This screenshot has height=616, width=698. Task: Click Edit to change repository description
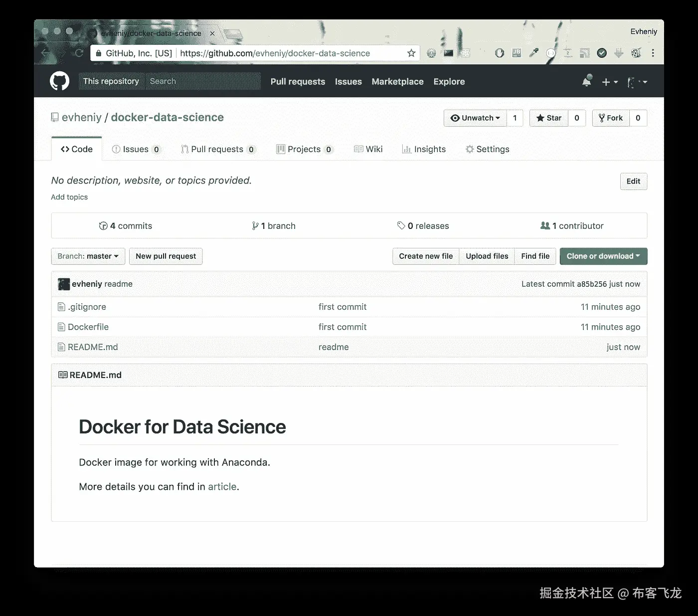(633, 181)
